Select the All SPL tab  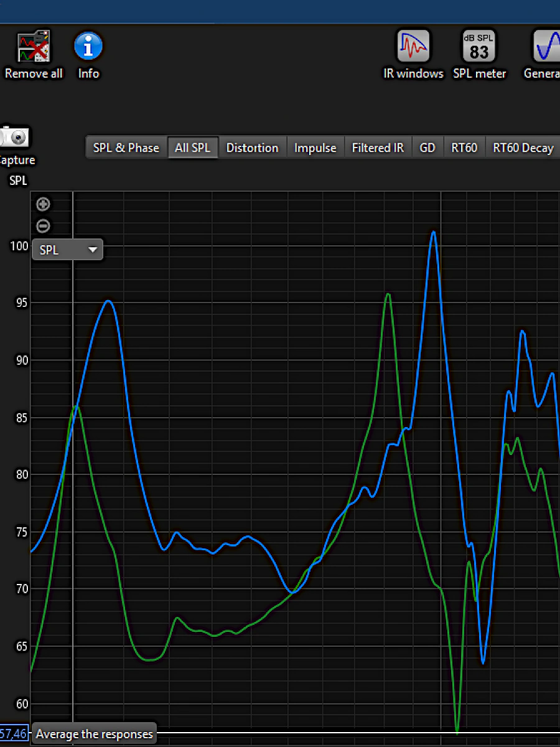point(193,148)
